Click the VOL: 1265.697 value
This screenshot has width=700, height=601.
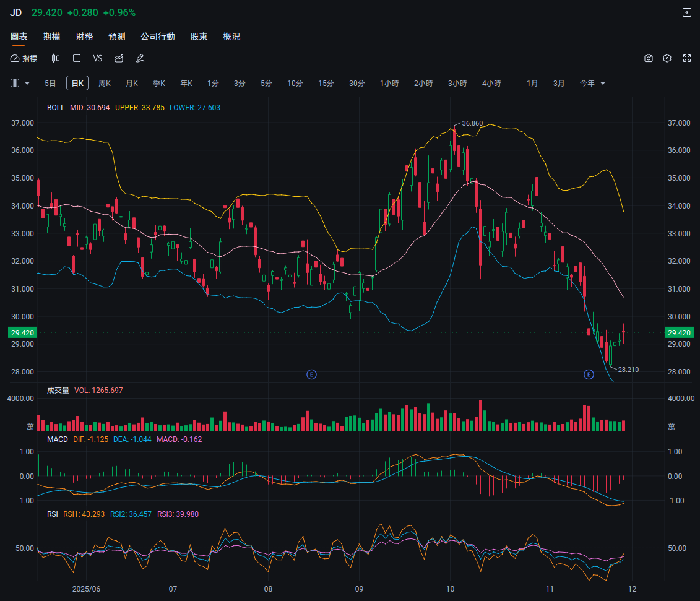click(x=98, y=391)
